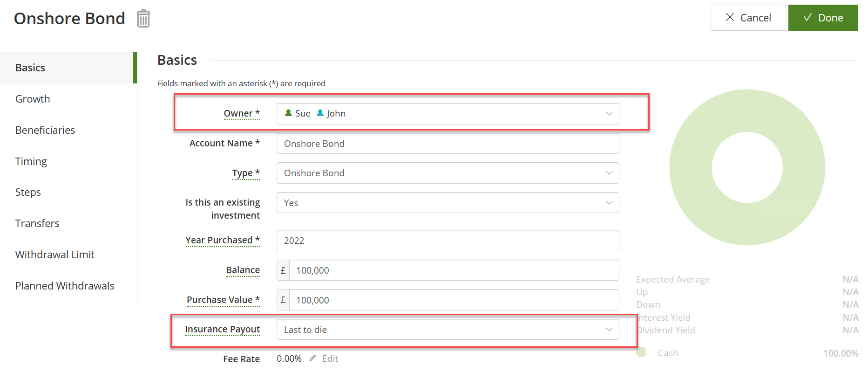Click the Cancel button
868x372 pixels.
[x=748, y=18]
